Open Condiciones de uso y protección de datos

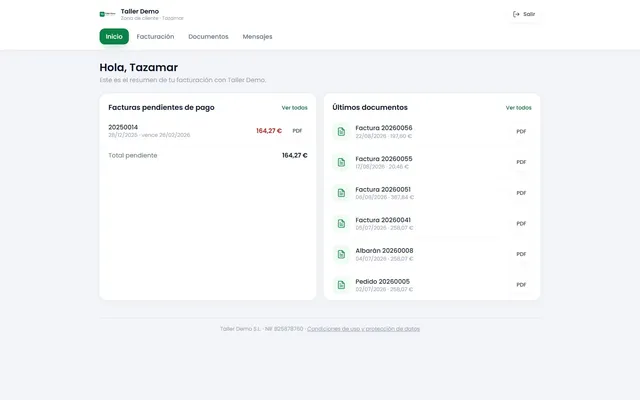coord(363,329)
